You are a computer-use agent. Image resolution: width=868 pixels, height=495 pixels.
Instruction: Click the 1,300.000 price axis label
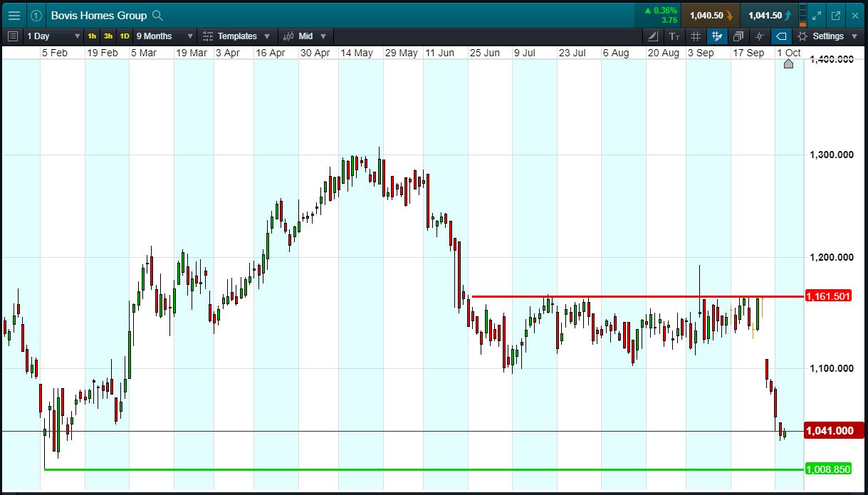point(832,155)
